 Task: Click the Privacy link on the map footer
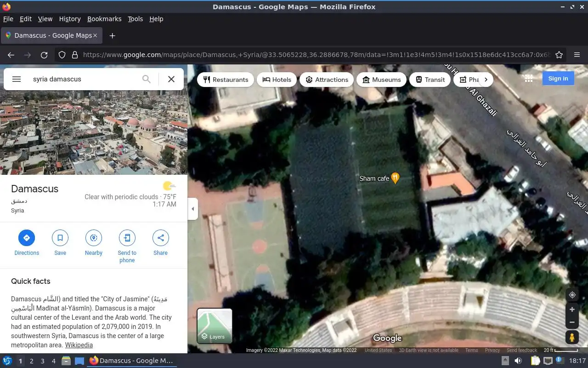point(492,350)
